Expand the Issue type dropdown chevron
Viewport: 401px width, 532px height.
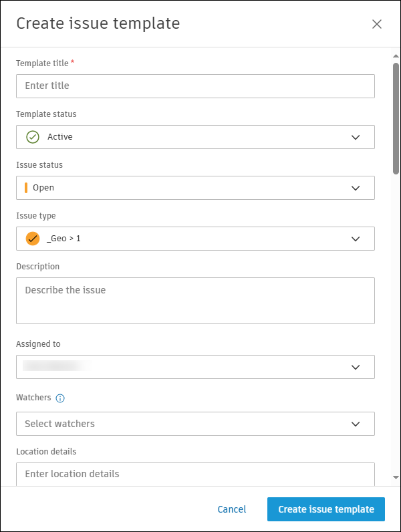[x=356, y=239]
